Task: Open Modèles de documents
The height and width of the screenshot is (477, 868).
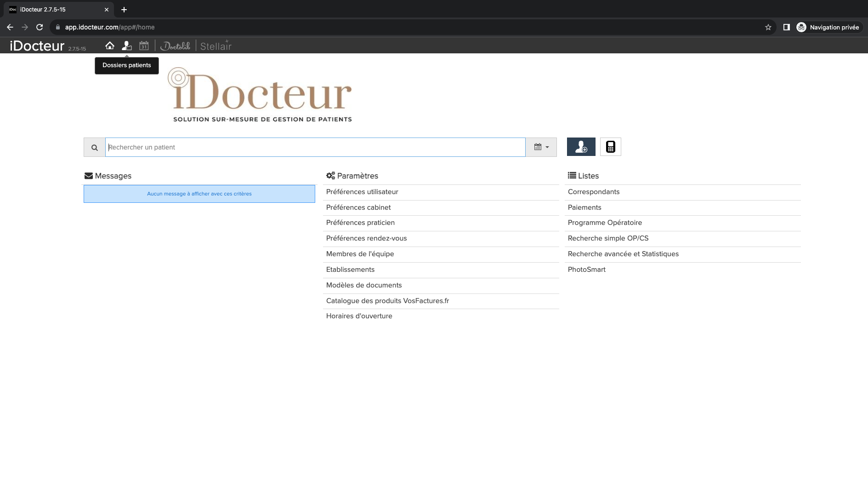Action: coord(364,285)
